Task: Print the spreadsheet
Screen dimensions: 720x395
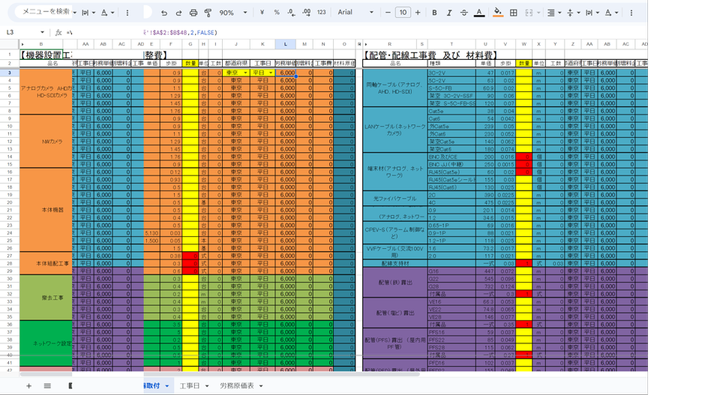Action: pos(193,13)
